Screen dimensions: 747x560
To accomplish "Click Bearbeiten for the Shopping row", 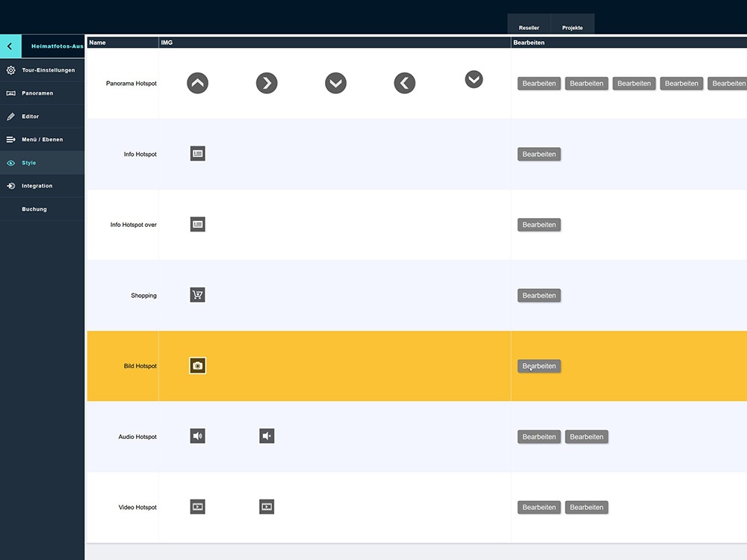I will (x=539, y=296).
